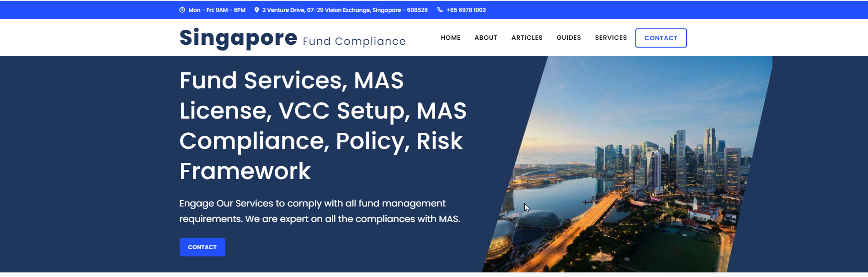Go to the HOME menu item
Screen dimensions: 868x277
[450, 38]
